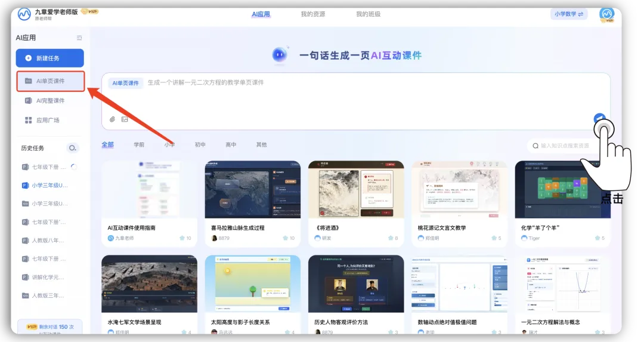Open the 化学"羊了个羊" card thumbnail
644x342 pixels.
pyautogui.click(x=563, y=189)
